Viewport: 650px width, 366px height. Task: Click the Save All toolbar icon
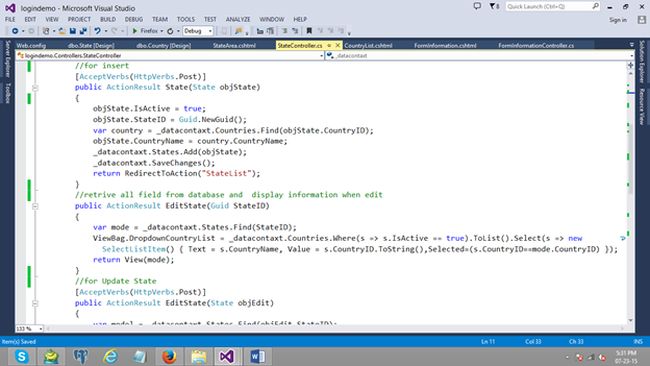click(83, 31)
